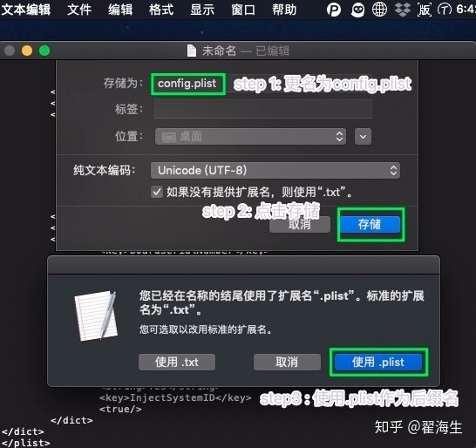Click the document icon beside 未命名 title
This screenshot has height=448, width=476.
click(192, 51)
